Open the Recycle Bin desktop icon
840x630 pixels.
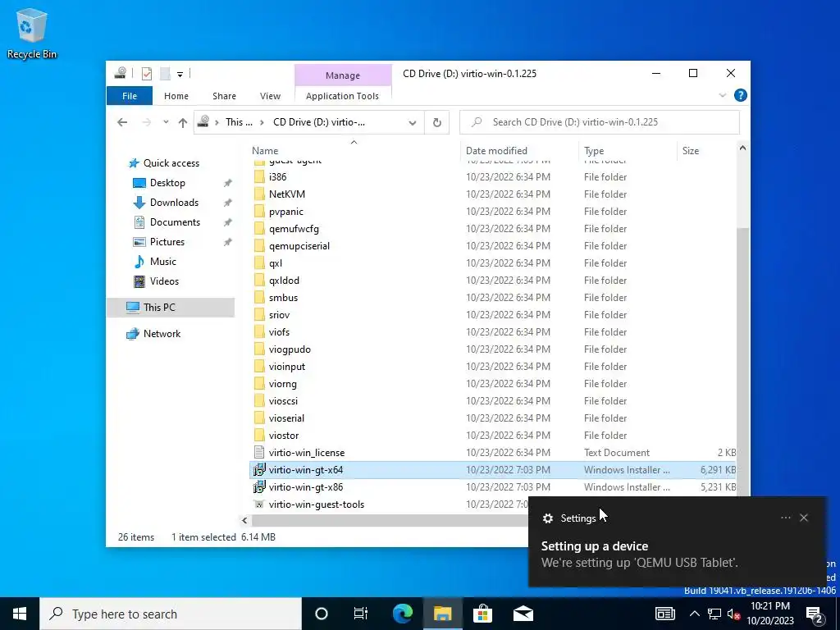pyautogui.click(x=32, y=33)
